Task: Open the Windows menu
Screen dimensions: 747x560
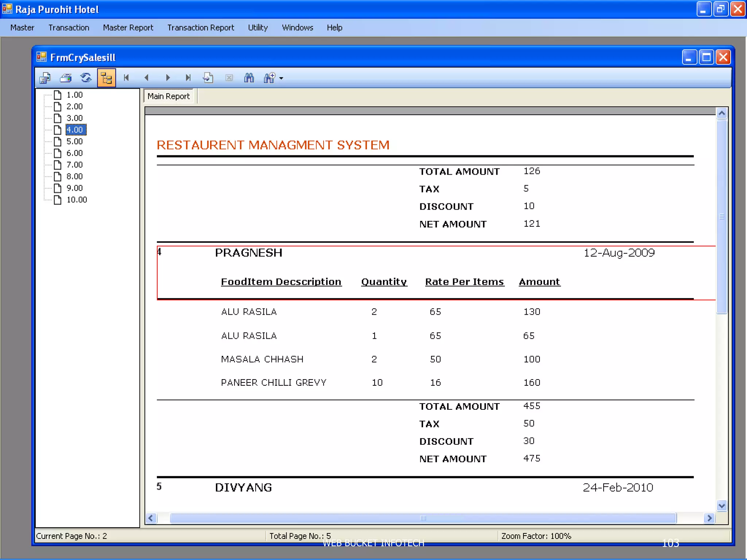Action: (x=298, y=28)
